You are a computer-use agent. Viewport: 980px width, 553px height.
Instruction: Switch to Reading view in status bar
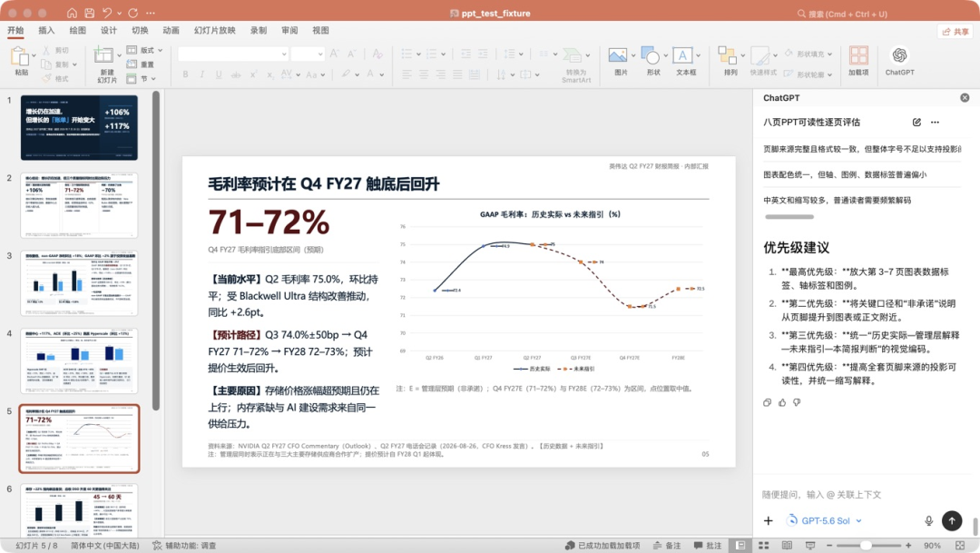[787, 546]
